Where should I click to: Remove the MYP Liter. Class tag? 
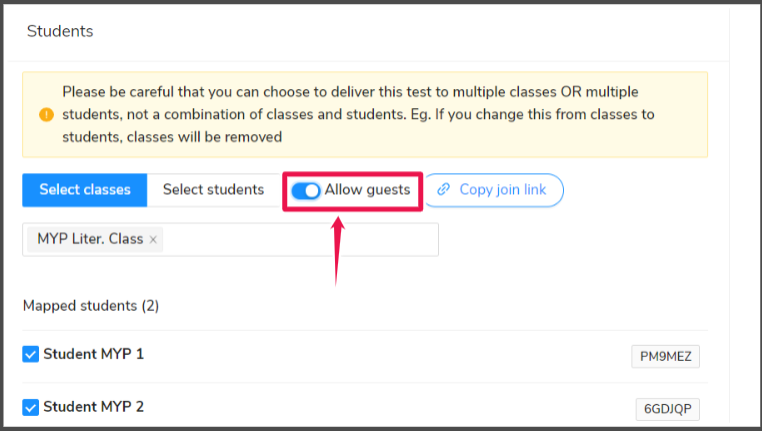click(153, 240)
